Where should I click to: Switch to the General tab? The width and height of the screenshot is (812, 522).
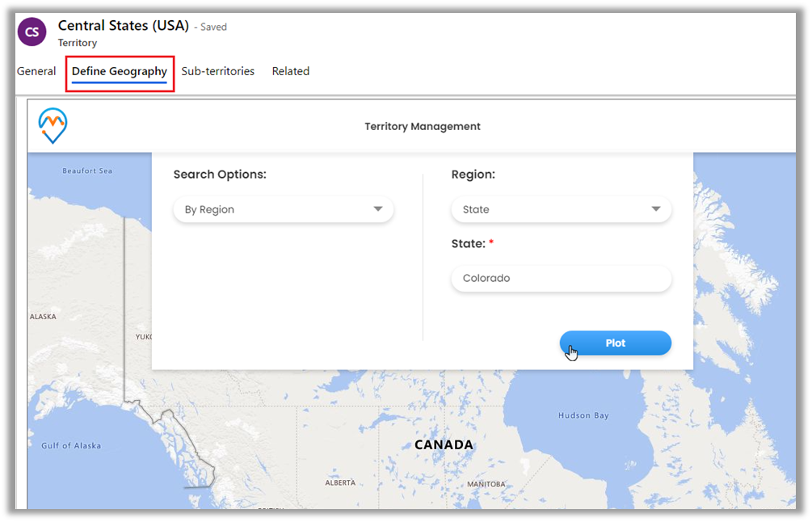tap(36, 71)
